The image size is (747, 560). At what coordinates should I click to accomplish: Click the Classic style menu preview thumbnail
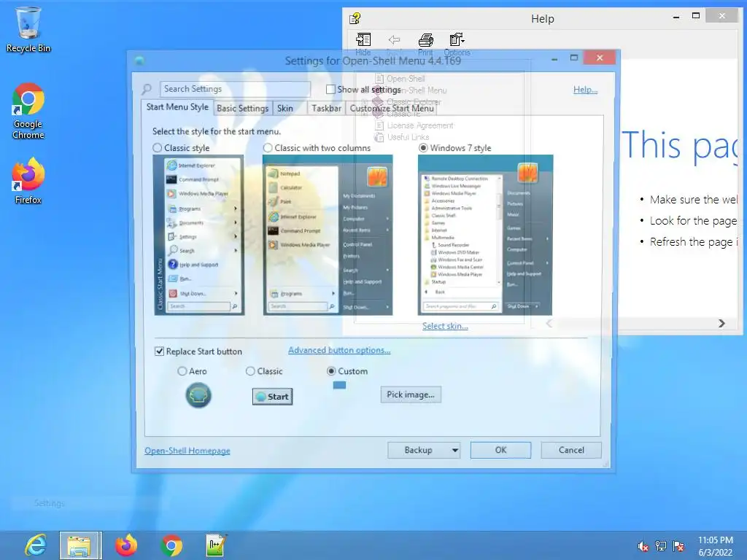pos(198,236)
